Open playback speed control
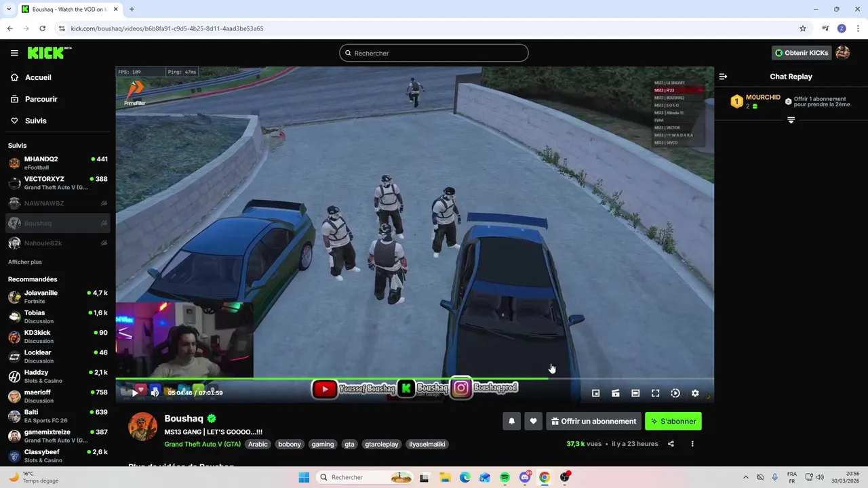868x488 pixels. (675, 393)
